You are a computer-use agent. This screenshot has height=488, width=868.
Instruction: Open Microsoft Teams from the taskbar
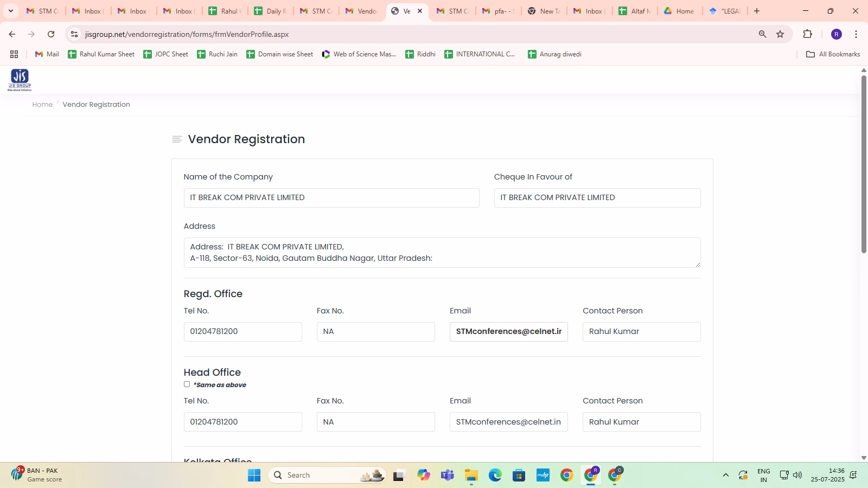tap(448, 476)
